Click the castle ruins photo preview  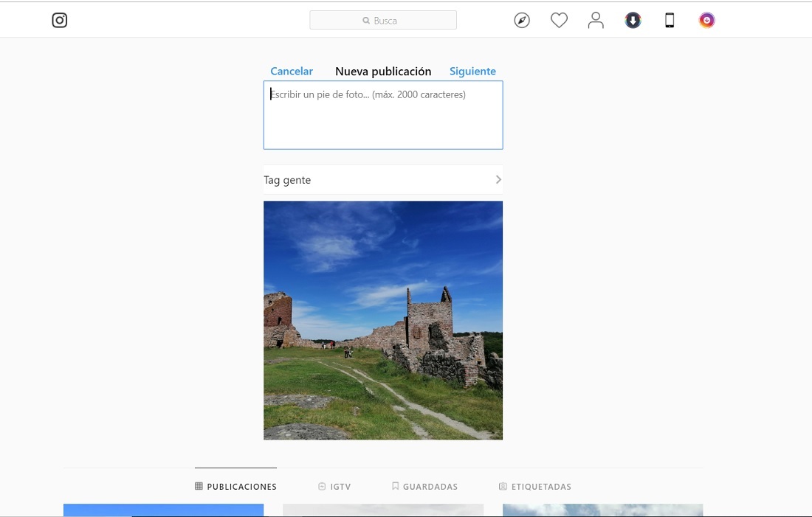383,321
